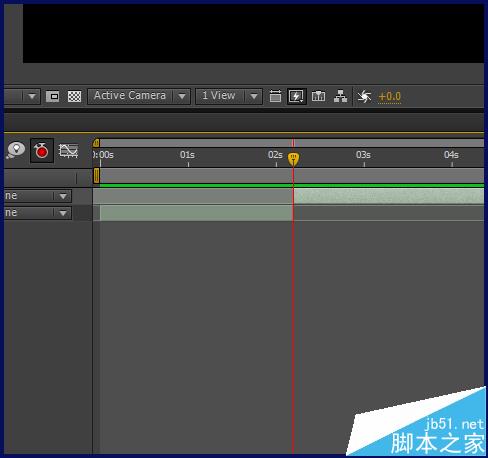Adjust exposure value +0.0
Image resolution: width=488 pixels, height=458 pixels.
389,97
